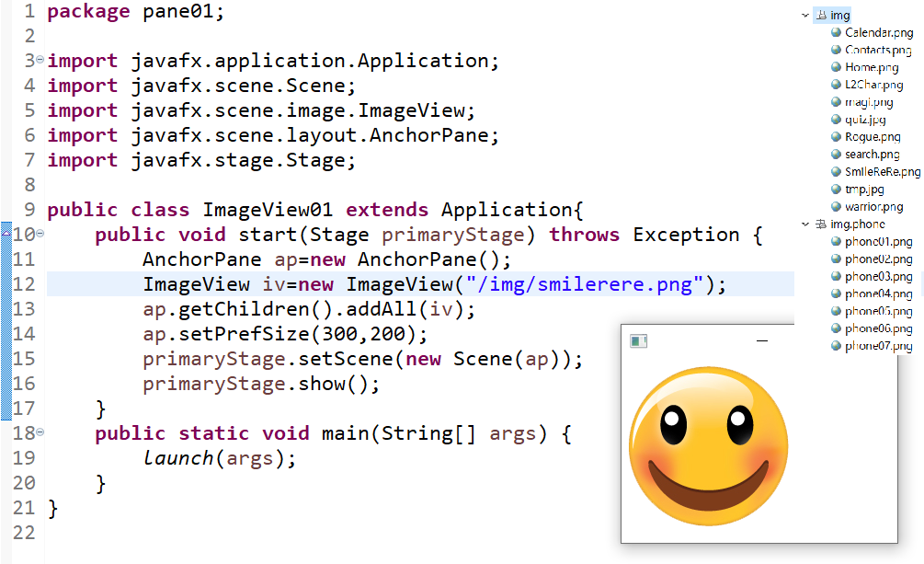Click the Calendar.png file icon
924x564 pixels.
pos(836,32)
